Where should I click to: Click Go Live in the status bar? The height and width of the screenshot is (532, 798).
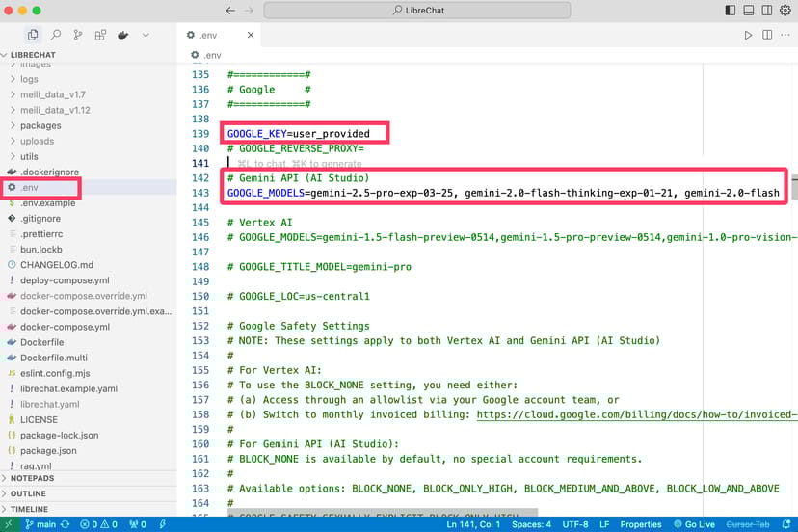point(694,524)
